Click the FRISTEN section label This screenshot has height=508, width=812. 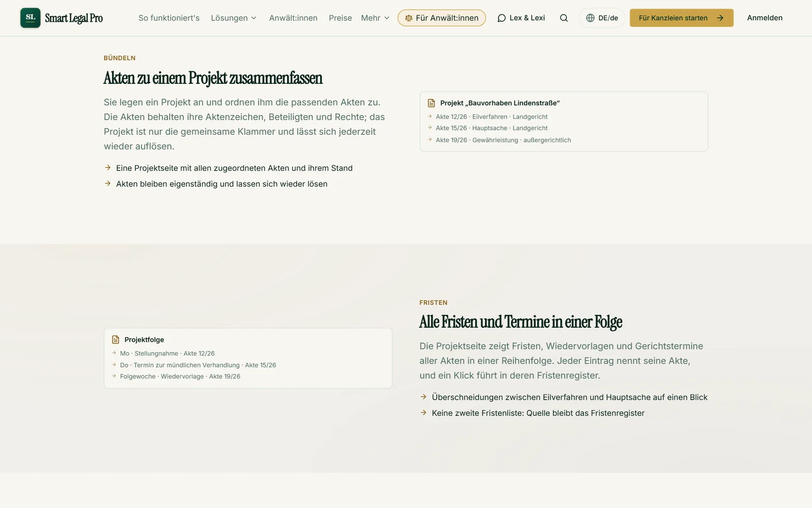(x=433, y=302)
